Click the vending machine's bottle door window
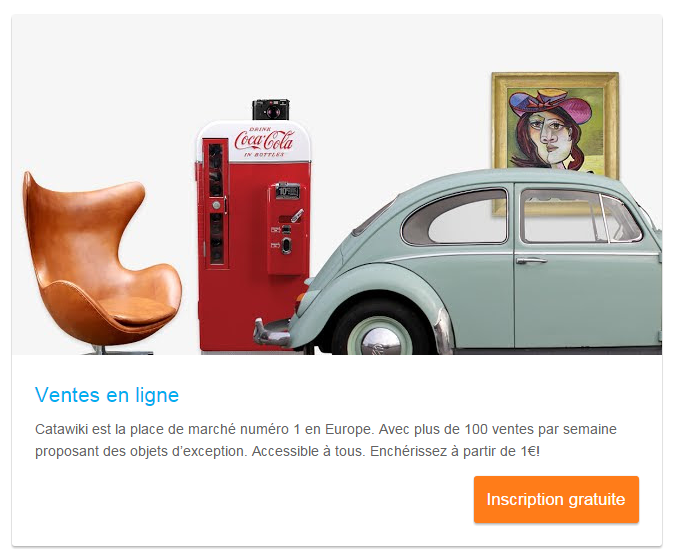The height and width of the screenshot is (554, 673). (215, 204)
